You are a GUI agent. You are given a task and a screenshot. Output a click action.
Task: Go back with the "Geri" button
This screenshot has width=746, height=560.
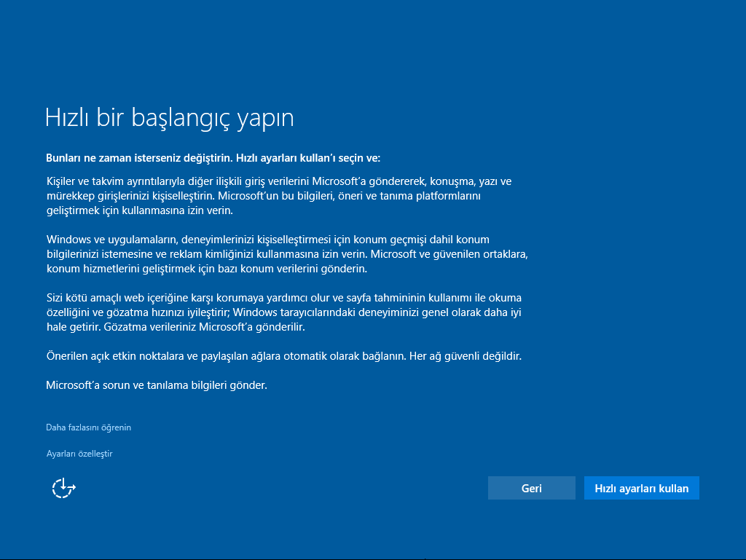pyautogui.click(x=531, y=488)
